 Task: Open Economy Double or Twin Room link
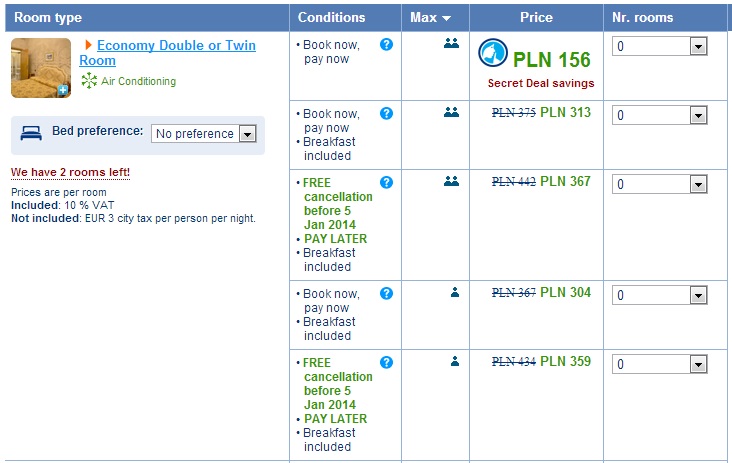[167, 53]
